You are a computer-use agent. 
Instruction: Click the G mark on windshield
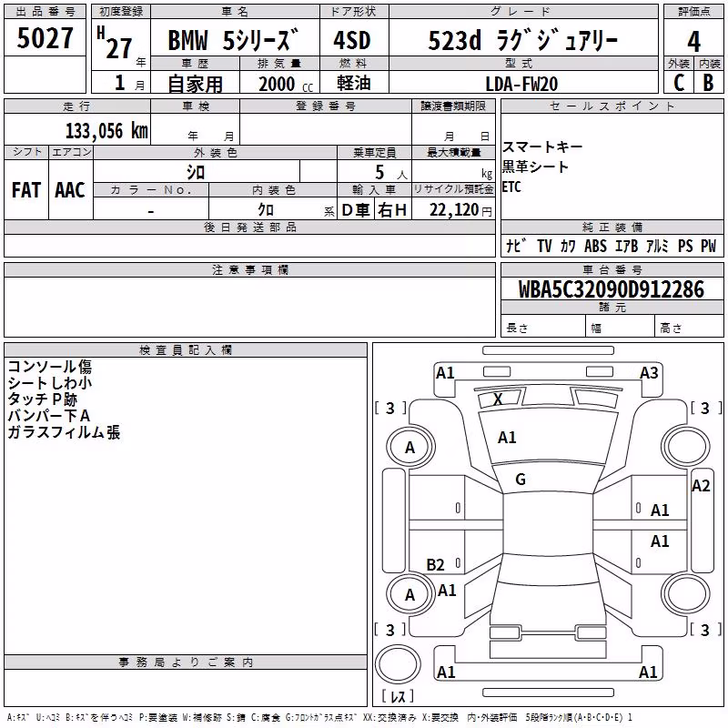pos(521,480)
